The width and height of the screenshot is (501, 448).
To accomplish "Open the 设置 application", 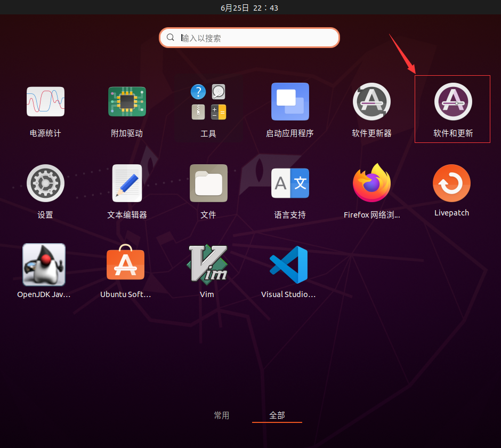I will click(x=45, y=190).
